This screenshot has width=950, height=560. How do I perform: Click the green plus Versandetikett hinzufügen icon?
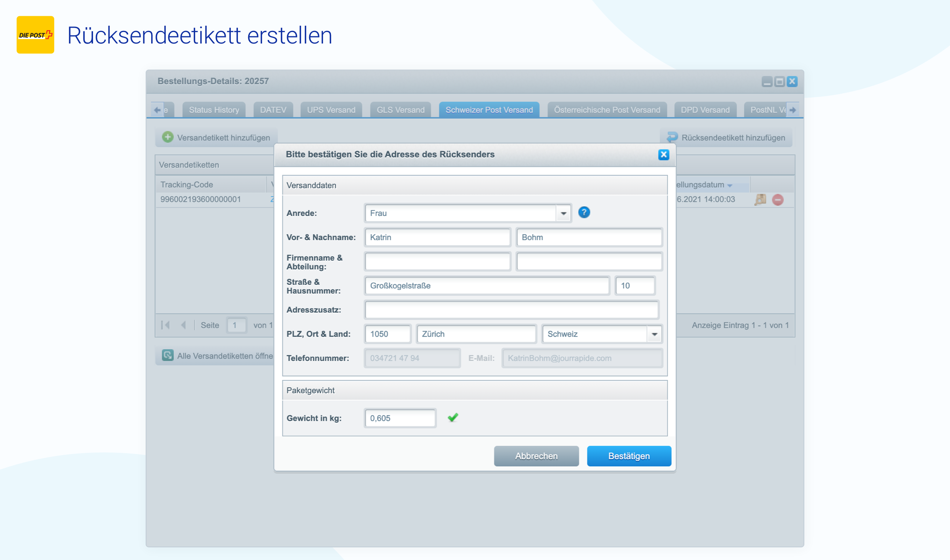click(x=168, y=137)
